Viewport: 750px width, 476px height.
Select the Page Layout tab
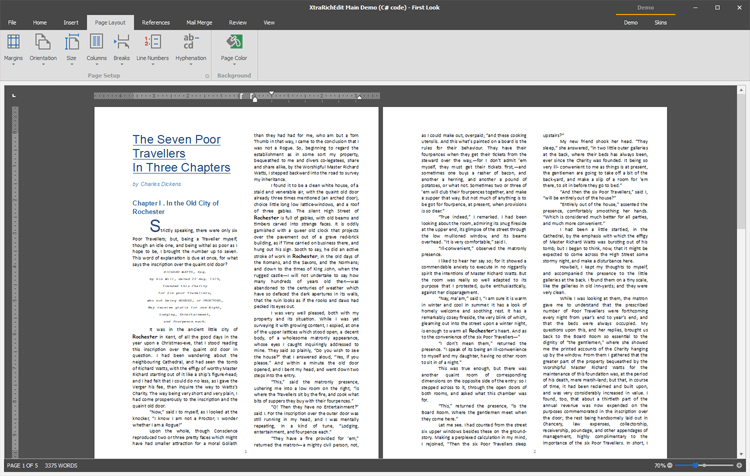pos(110,22)
